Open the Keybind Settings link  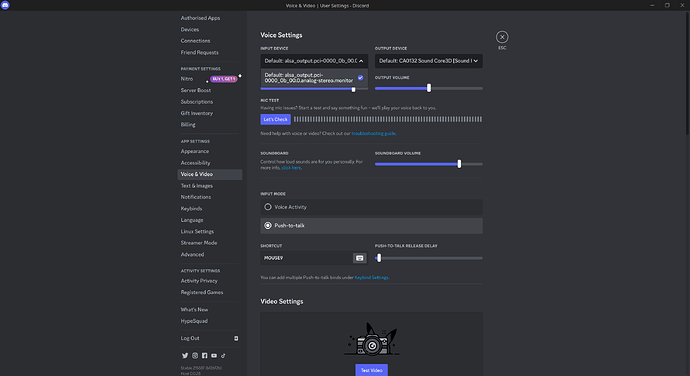(371, 277)
